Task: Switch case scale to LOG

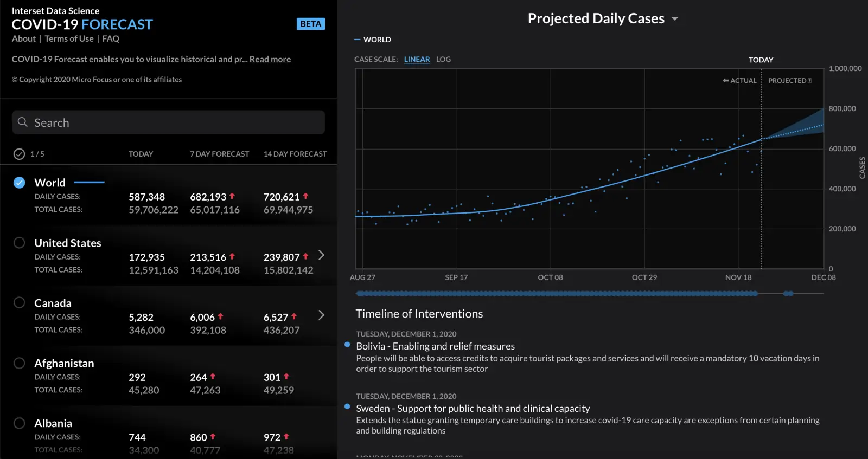Action: pyautogui.click(x=443, y=60)
